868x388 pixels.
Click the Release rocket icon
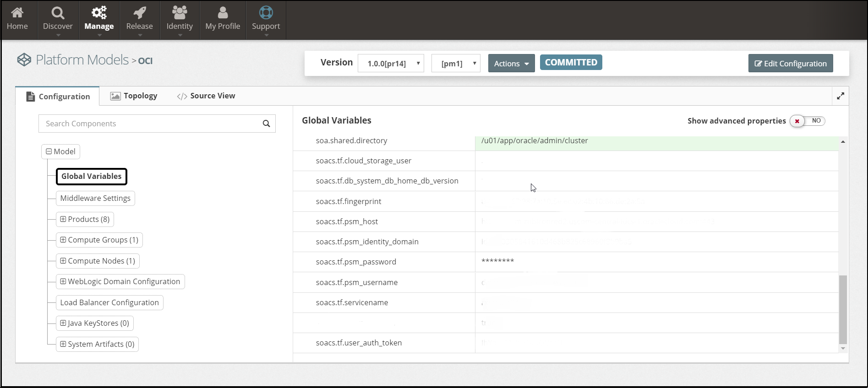click(139, 13)
